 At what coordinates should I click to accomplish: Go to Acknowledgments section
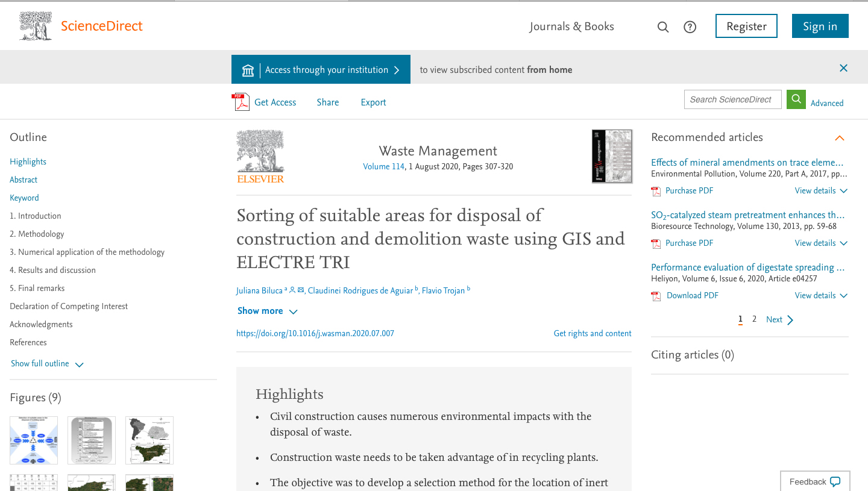pos(41,324)
